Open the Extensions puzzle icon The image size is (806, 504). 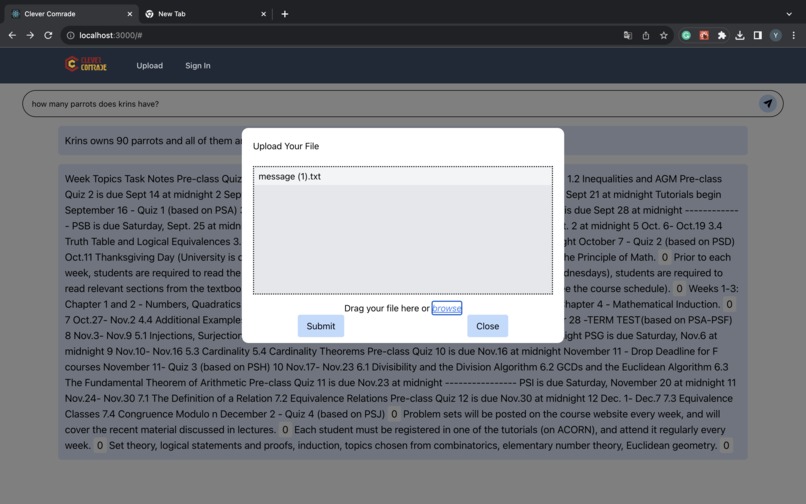coord(722,35)
